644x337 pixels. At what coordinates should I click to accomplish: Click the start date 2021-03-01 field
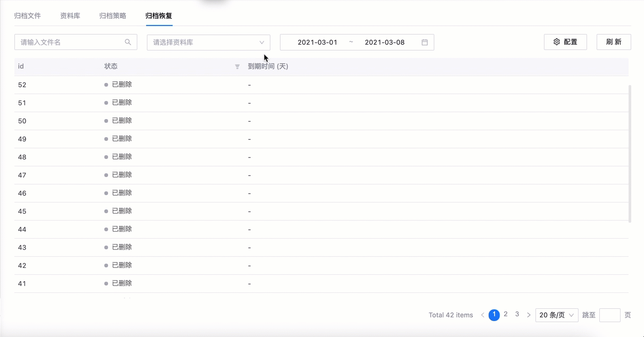coord(317,43)
